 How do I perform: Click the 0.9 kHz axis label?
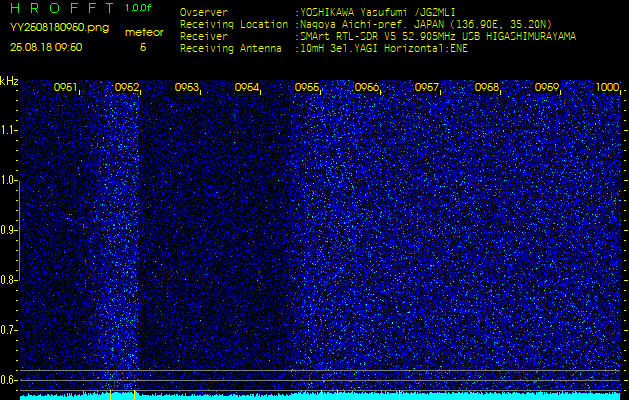(8, 230)
